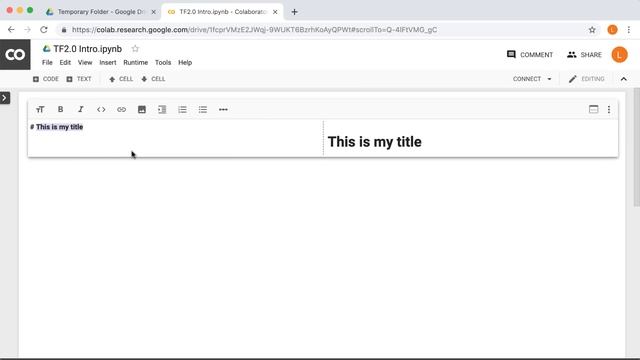Open the Editing mode selector
Image resolution: width=640 pixels, height=360 pixels.
(587, 79)
